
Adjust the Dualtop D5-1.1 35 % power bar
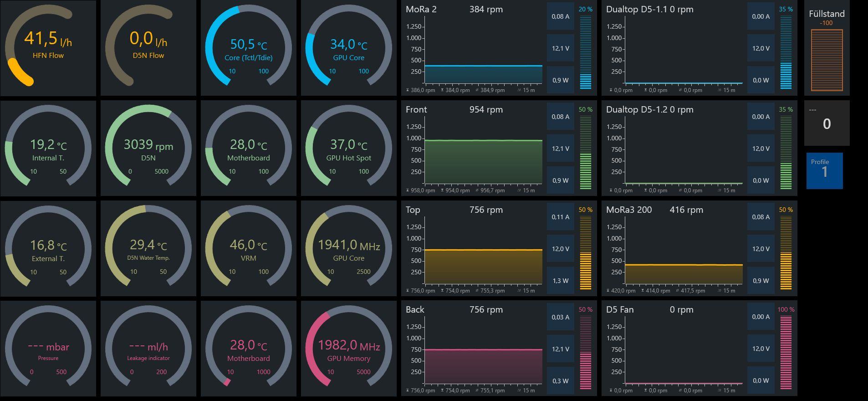pyautogui.click(x=786, y=52)
